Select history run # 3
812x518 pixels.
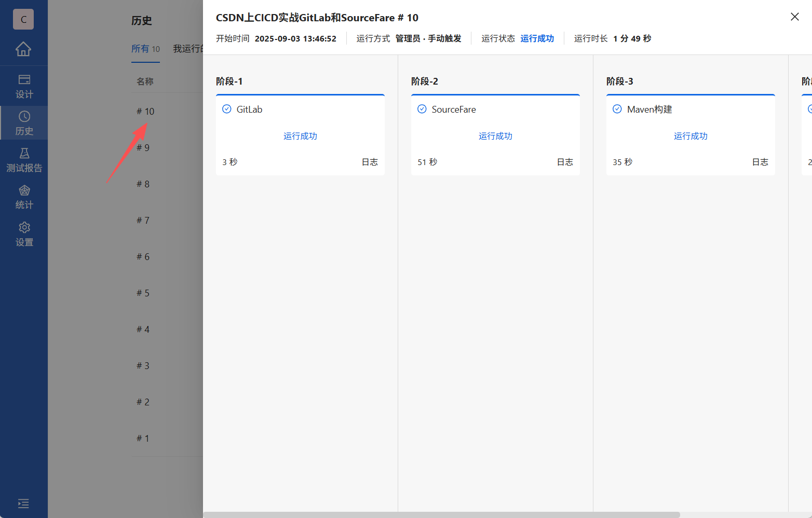point(143,366)
